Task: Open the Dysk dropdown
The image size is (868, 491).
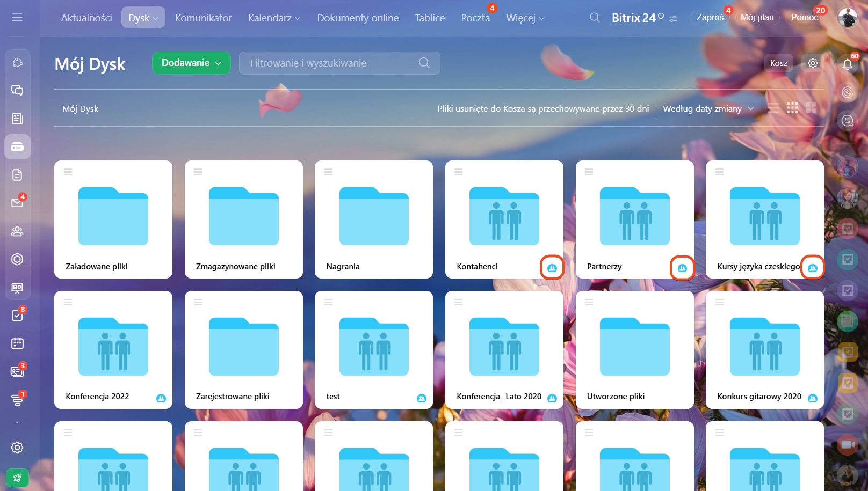Action: [x=143, y=18]
